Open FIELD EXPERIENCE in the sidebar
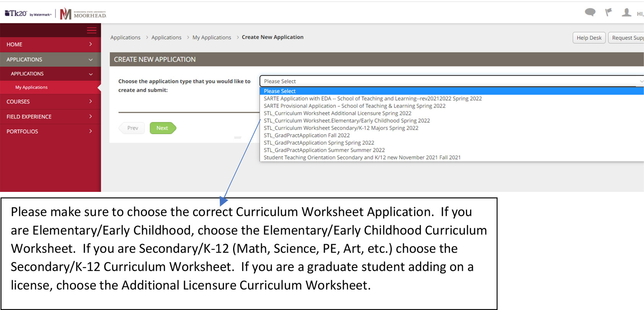This screenshot has width=644, height=310. coord(50,117)
